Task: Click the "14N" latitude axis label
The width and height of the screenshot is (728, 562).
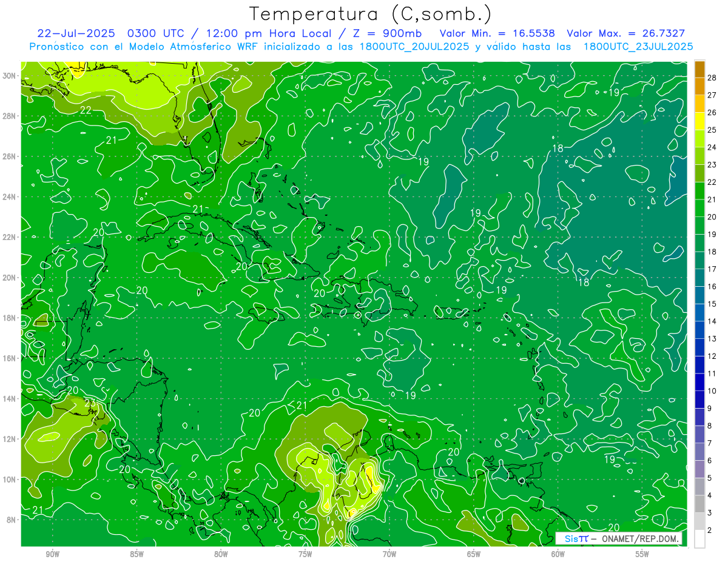Action: point(9,398)
